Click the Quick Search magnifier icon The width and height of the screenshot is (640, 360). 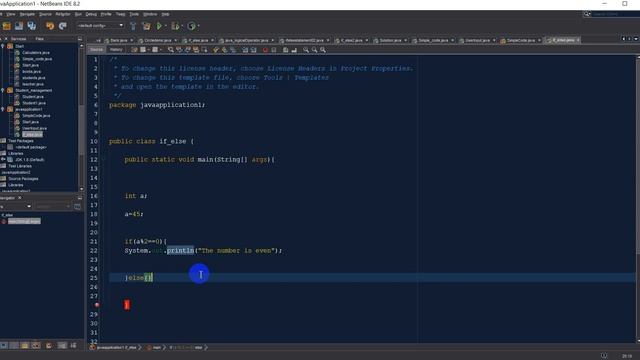click(x=587, y=14)
